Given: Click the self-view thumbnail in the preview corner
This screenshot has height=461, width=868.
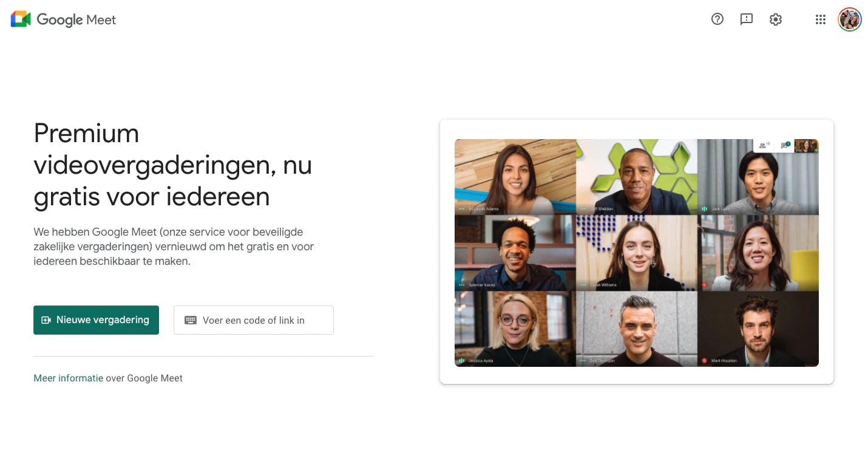Looking at the screenshot, I should (x=806, y=146).
